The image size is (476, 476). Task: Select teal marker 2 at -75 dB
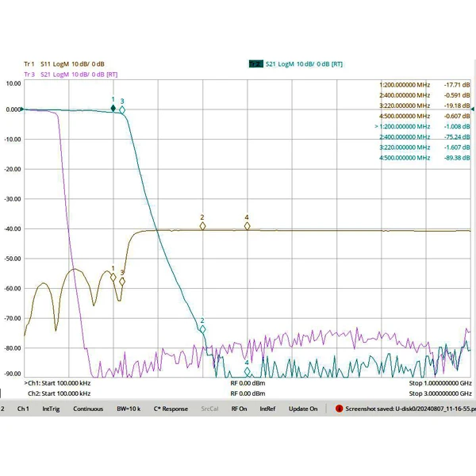click(202, 329)
